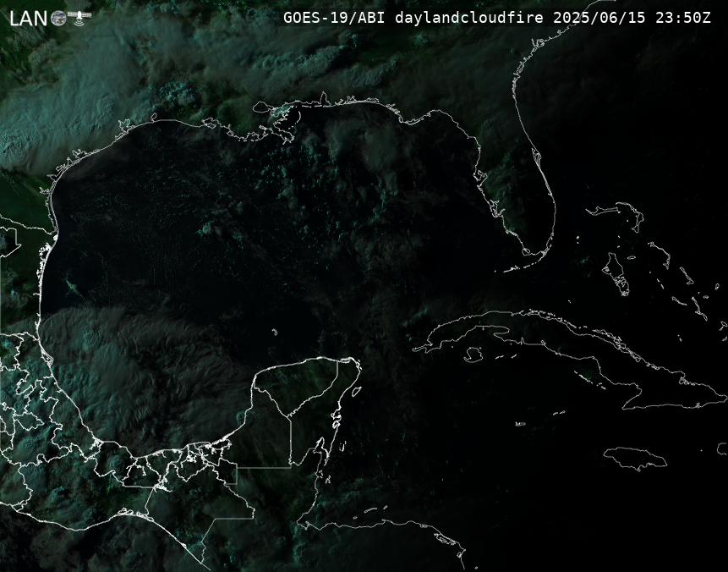Click the "daylandcloudfire" product name
The width and height of the screenshot is (728, 572).
469,18
